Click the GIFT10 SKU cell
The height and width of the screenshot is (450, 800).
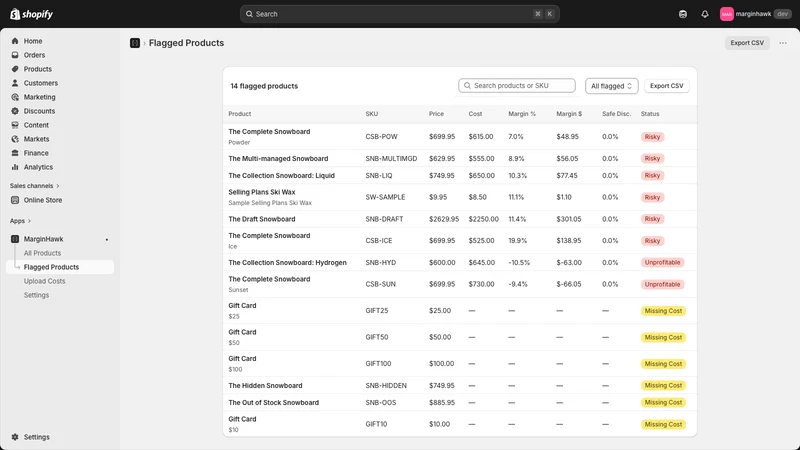[x=376, y=424]
